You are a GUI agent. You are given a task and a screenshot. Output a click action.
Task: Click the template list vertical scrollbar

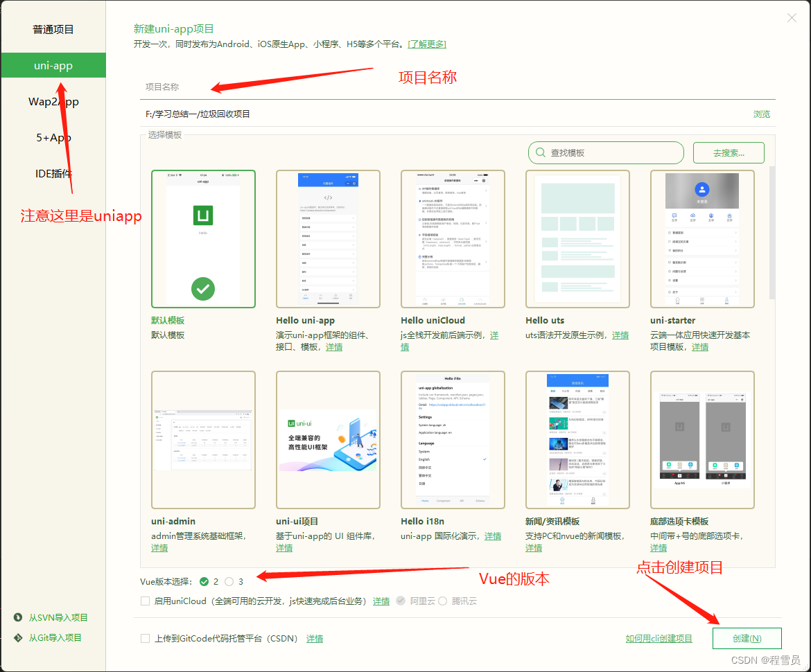pyautogui.click(x=772, y=233)
